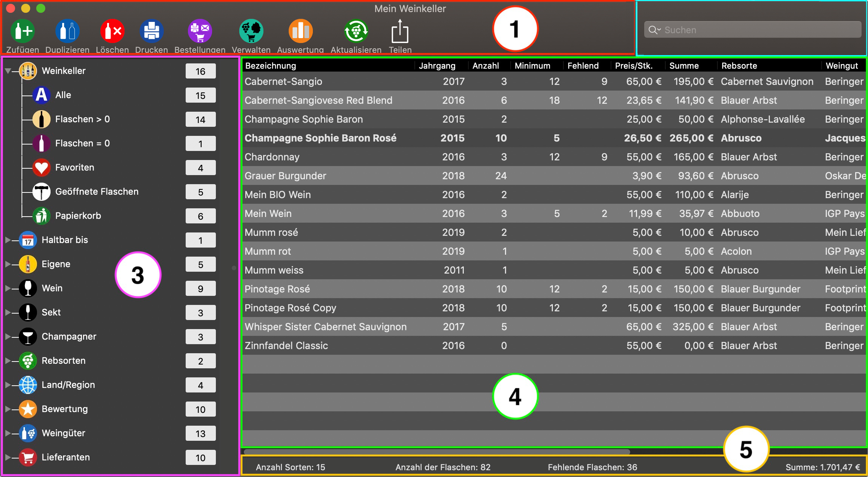Select the Eigene bottle icon
The width and height of the screenshot is (868, 477).
coord(28,264)
